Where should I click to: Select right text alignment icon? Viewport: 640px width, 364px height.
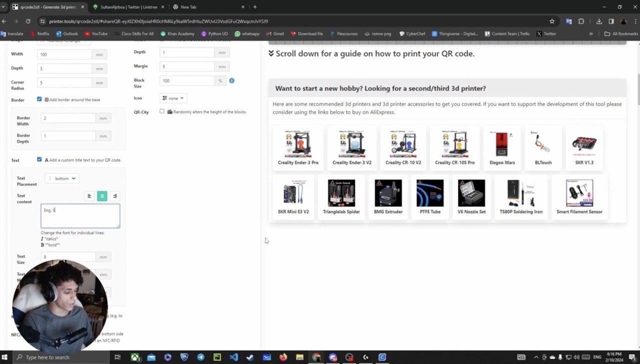114,196
